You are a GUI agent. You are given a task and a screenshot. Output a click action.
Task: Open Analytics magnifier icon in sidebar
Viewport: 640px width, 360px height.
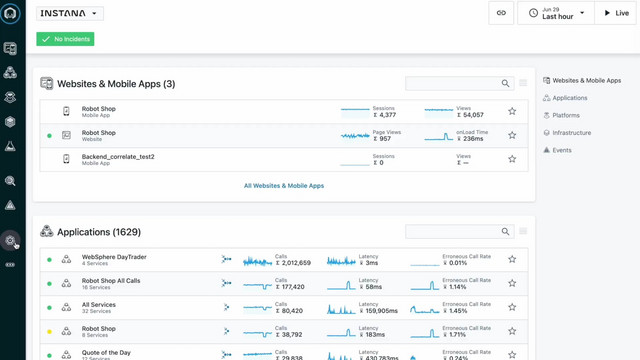[10, 180]
